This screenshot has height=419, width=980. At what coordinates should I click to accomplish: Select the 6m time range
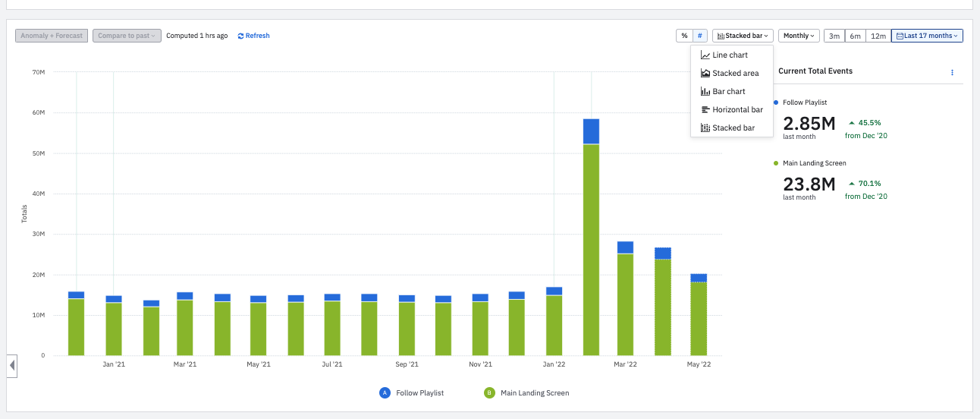pos(855,36)
